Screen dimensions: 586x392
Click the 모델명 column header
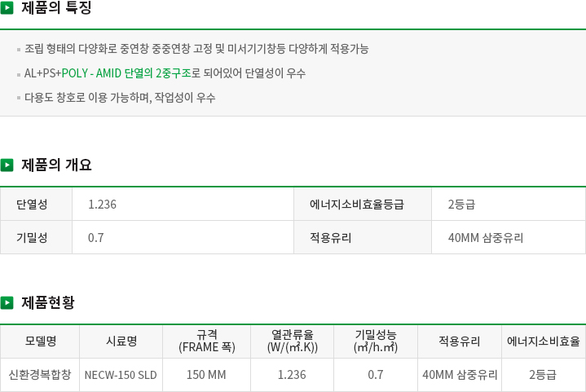(x=40, y=341)
